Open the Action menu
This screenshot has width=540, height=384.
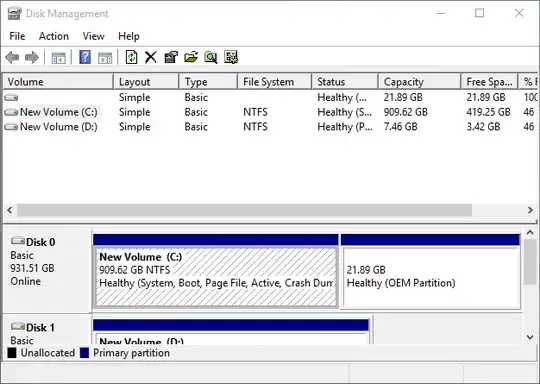click(x=54, y=36)
